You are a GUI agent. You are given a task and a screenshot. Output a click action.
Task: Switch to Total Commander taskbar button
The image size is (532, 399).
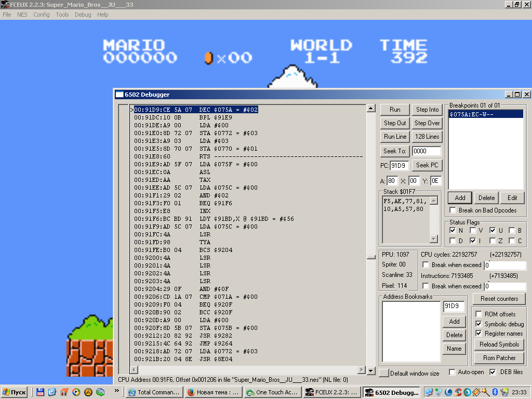tap(155, 392)
